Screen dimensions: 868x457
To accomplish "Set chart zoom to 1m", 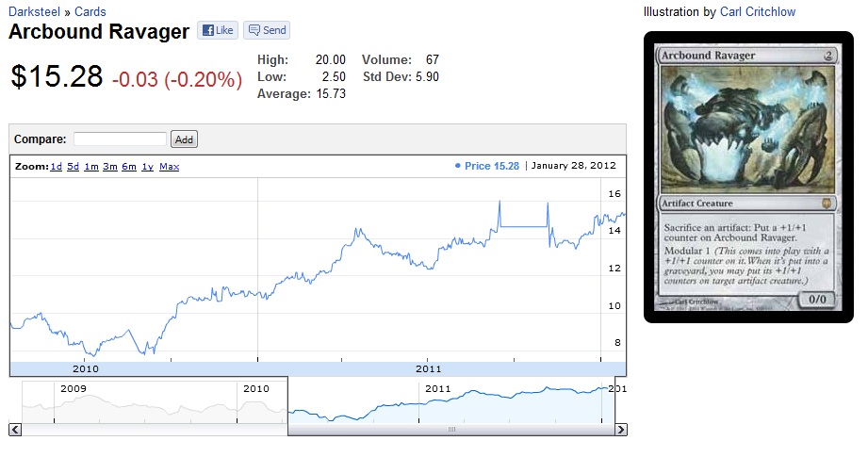I will tap(91, 167).
